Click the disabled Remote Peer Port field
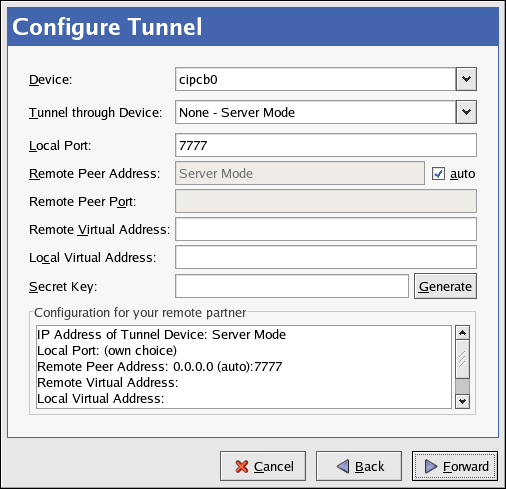 (326, 201)
